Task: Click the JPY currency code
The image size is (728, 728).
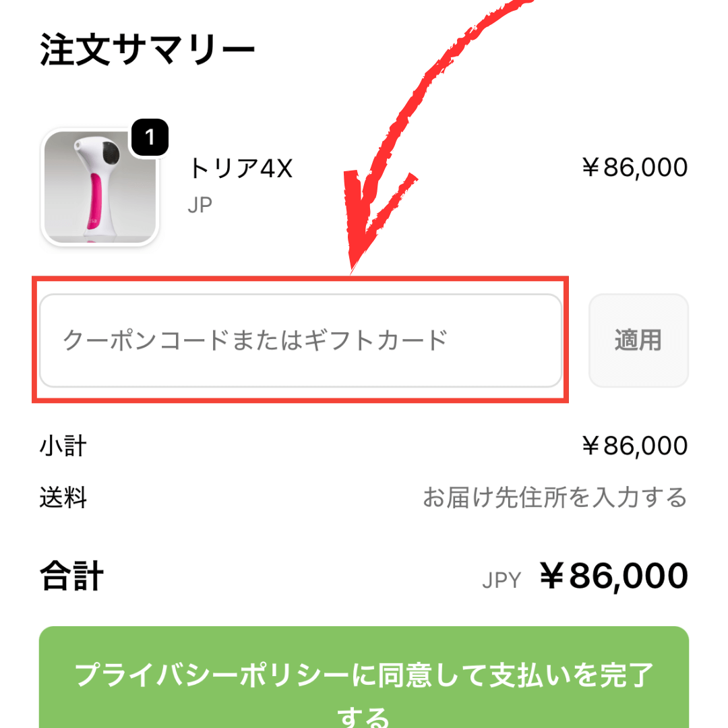Action: point(502,580)
